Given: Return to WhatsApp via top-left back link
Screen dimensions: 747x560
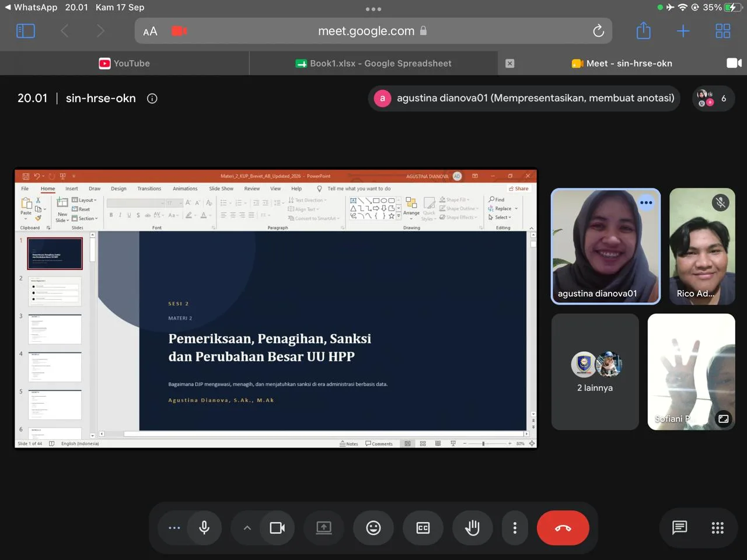Looking at the screenshot, I should 32,8.
